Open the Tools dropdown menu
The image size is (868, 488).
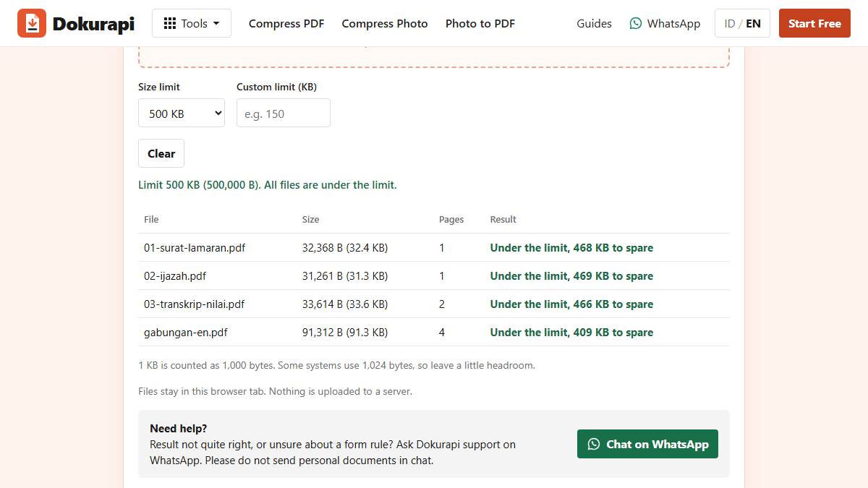pos(192,23)
